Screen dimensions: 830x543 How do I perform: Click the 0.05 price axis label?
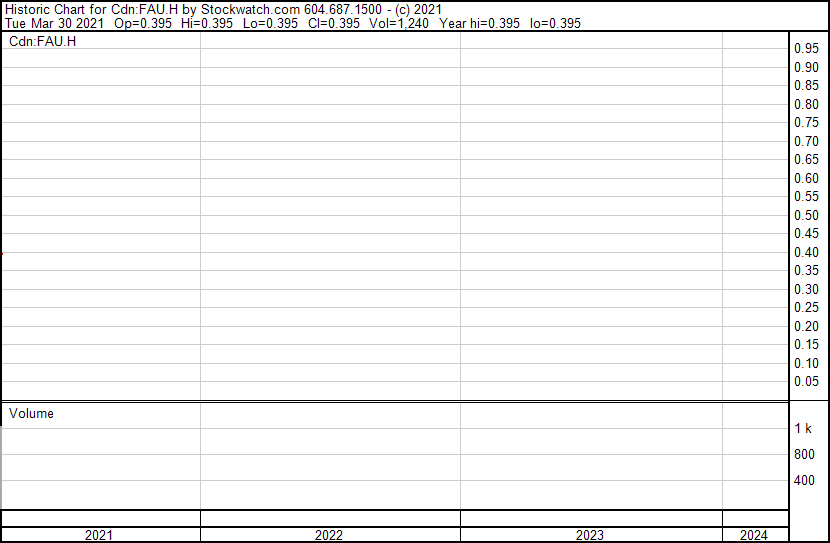(807, 382)
